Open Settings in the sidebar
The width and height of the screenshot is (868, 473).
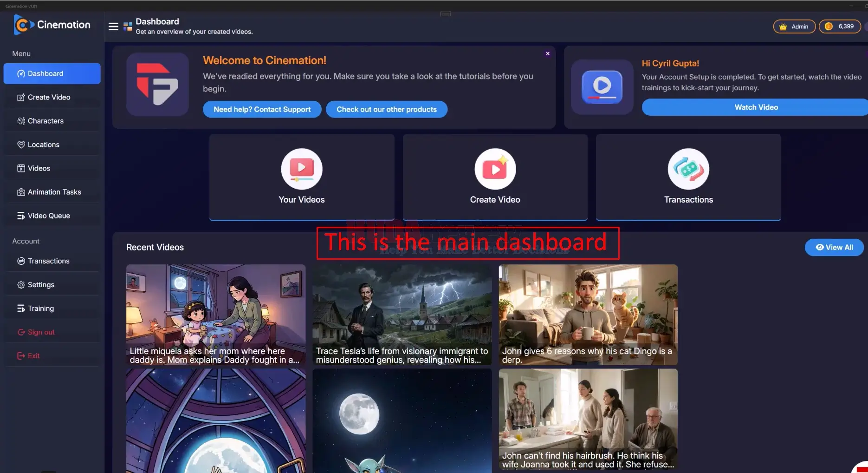pos(52,285)
